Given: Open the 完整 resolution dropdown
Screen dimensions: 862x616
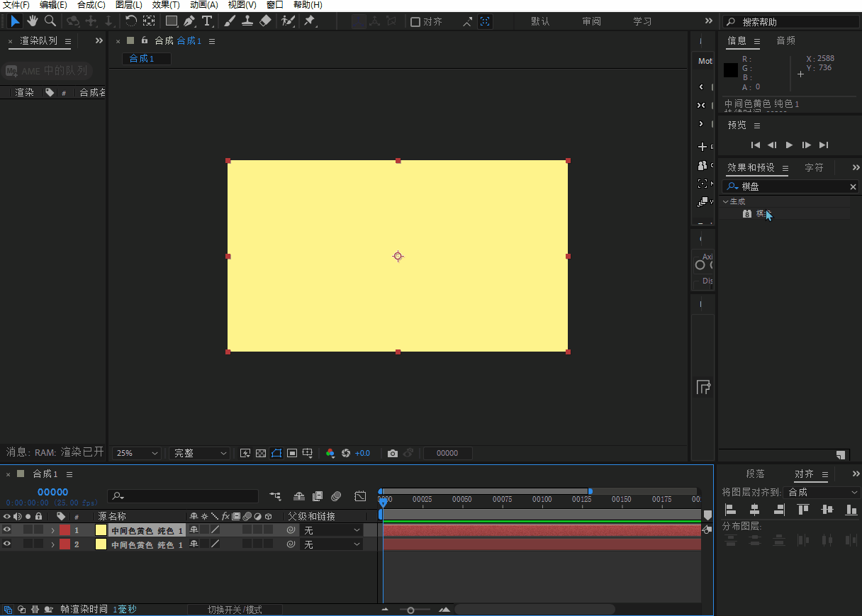Looking at the screenshot, I should tap(200, 453).
